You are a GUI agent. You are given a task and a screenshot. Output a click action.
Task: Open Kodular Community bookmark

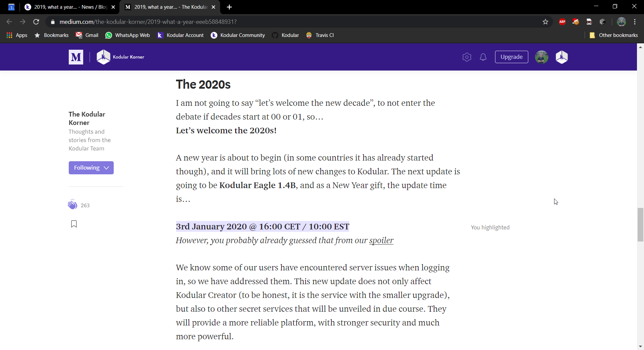point(238,35)
